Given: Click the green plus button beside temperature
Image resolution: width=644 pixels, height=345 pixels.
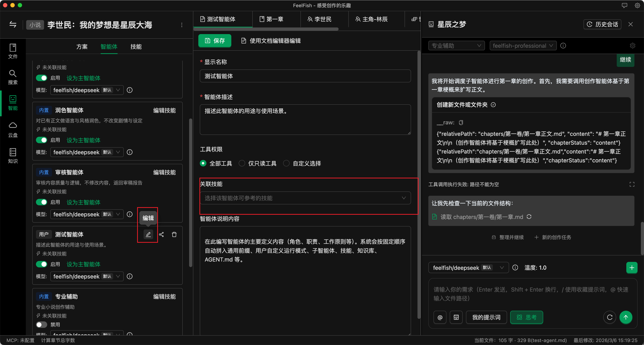Looking at the screenshot, I should [x=631, y=267].
